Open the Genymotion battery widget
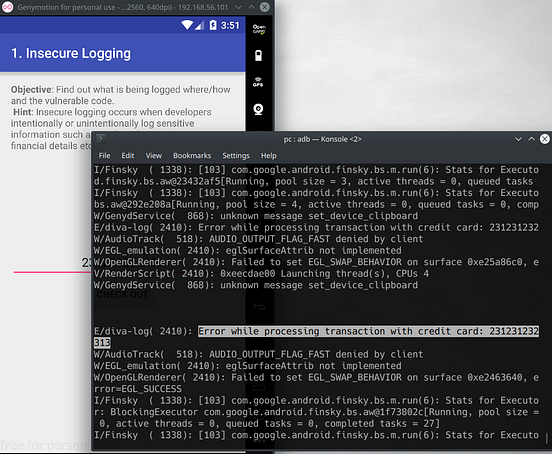This screenshot has height=454, width=552. pos(258,56)
